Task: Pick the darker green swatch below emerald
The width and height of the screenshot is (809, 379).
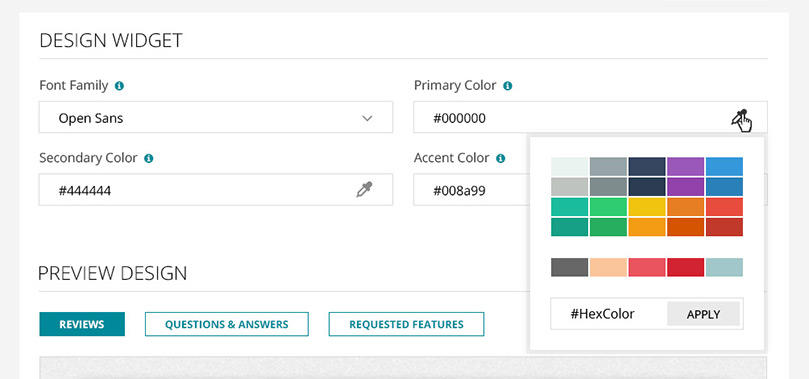Action: coord(608,227)
